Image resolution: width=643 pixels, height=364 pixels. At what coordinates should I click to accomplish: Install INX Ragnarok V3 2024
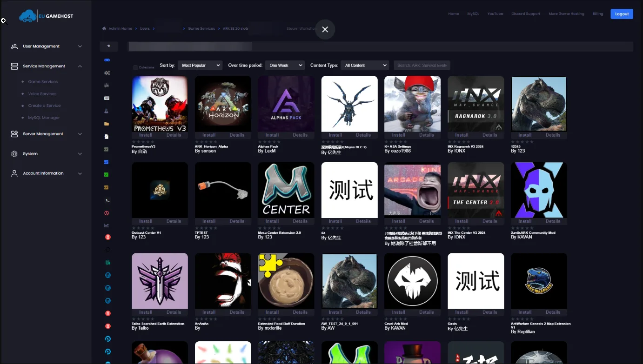click(462, 135)
